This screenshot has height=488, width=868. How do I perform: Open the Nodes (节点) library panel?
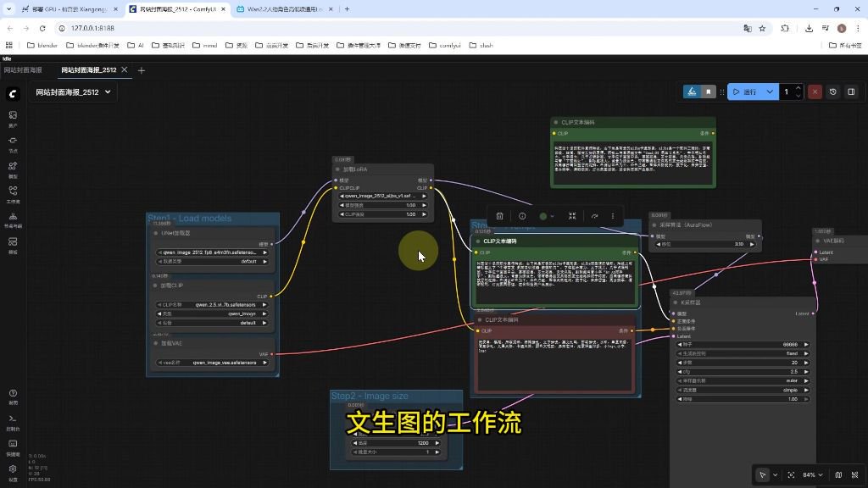coord(13,144)
